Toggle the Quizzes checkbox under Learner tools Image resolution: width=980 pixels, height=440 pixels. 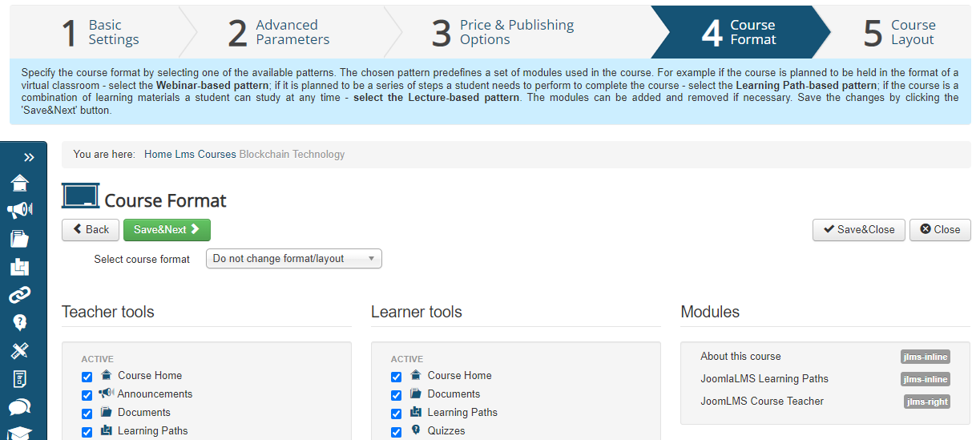click(396, 432)
